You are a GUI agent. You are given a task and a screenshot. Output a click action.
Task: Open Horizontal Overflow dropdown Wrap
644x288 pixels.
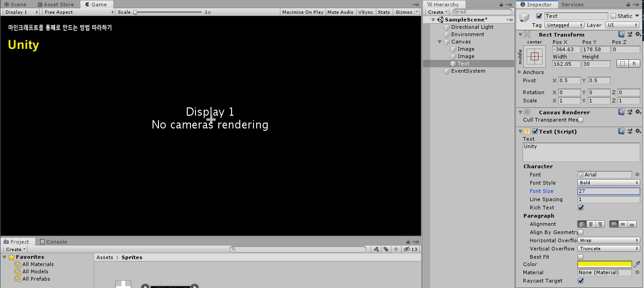pyautogui.click(x=609, y=240)
